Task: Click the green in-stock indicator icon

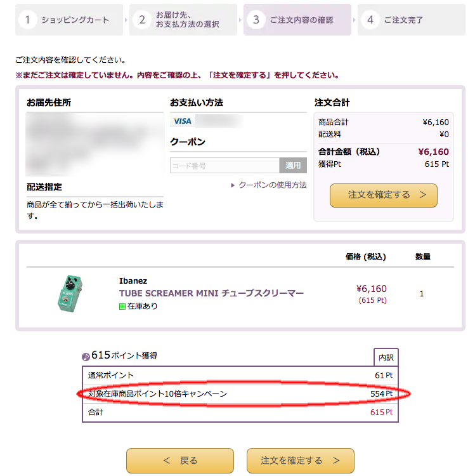Action: tap(122, 307)
